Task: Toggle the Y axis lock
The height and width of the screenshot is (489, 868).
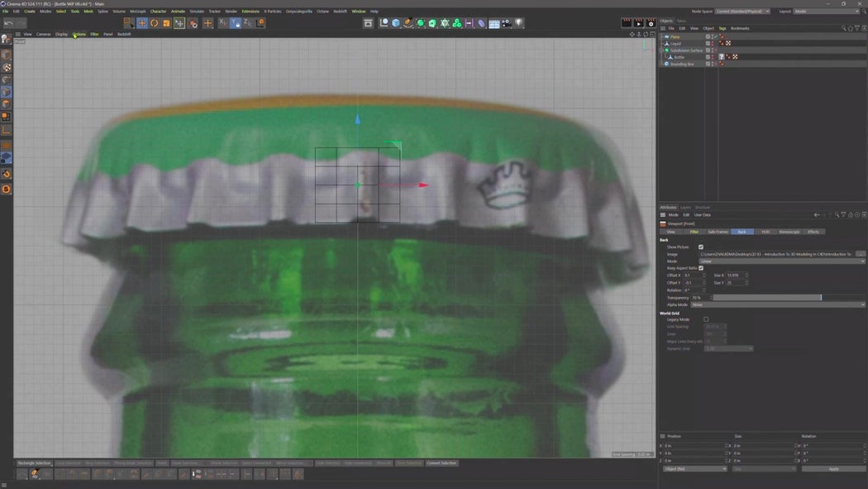Action: [236, 22]
